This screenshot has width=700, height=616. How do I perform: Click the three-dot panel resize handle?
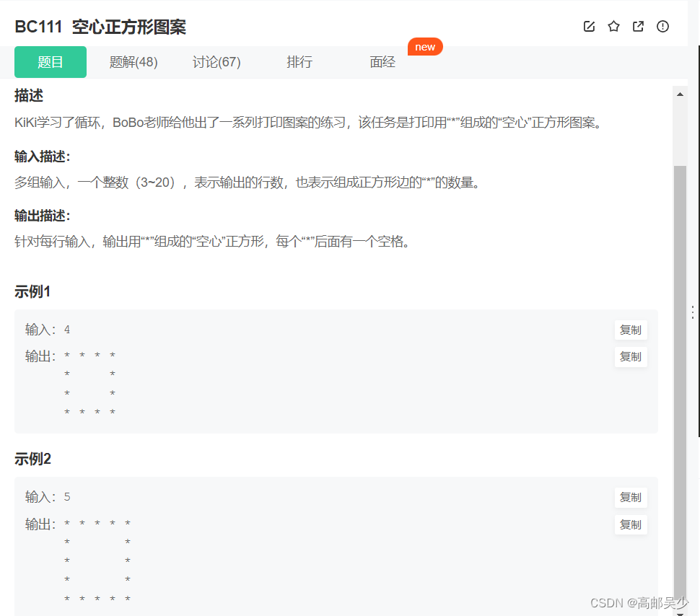pyautogui.click(x=692, y=312)
